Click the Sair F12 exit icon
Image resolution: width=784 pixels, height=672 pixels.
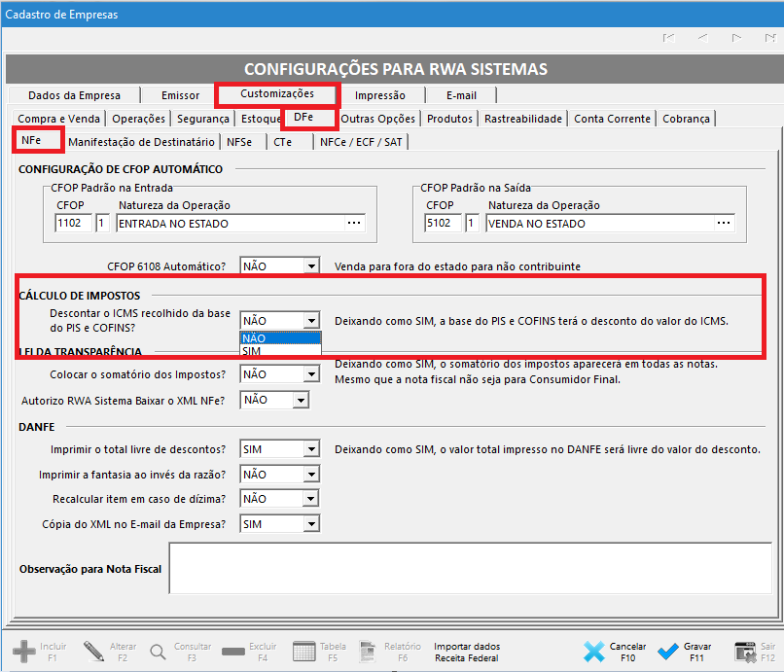tap(745, 652)
